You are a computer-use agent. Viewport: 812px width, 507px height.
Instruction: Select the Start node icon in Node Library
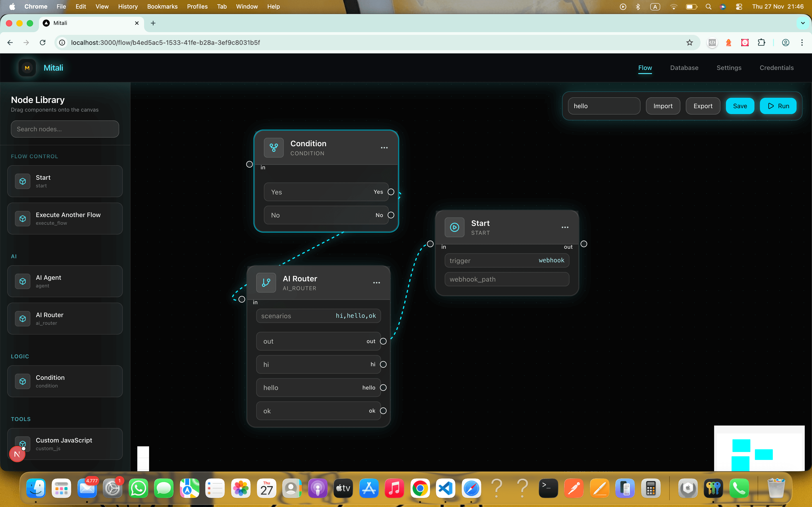click(x=22, y=181)
